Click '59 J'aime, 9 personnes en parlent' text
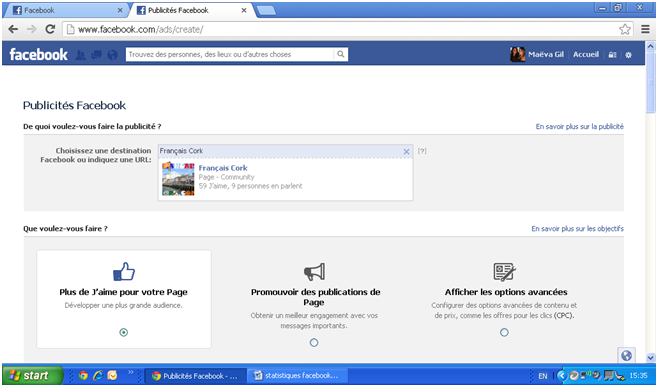658x387 pixels. click(x=251, y=186)
